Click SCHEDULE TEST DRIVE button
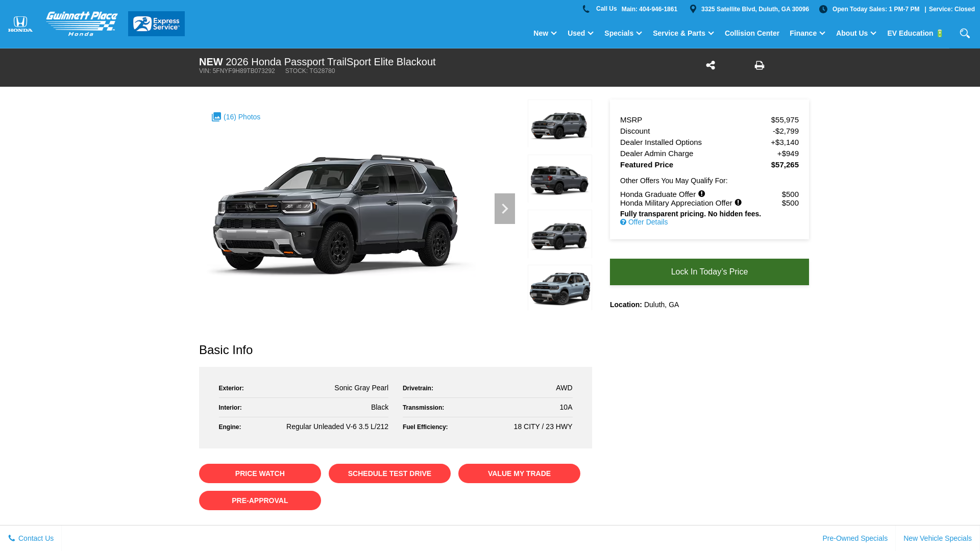The width and height of the screenshot is (980, 551). 389,473
